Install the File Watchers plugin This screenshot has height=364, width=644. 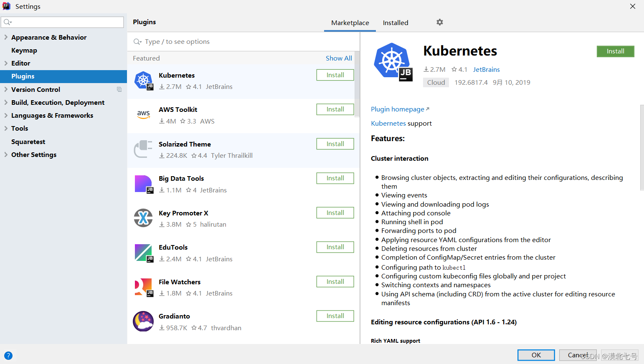click(x=335, y=282)
